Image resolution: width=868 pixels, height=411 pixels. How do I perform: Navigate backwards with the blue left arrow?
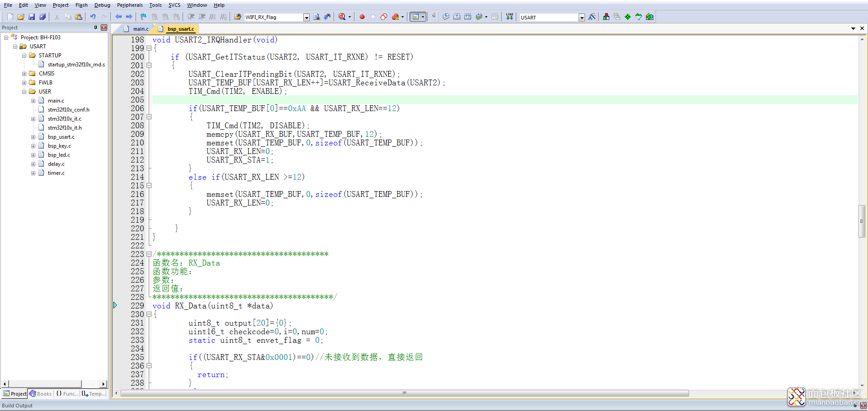[x=118, y=17]
